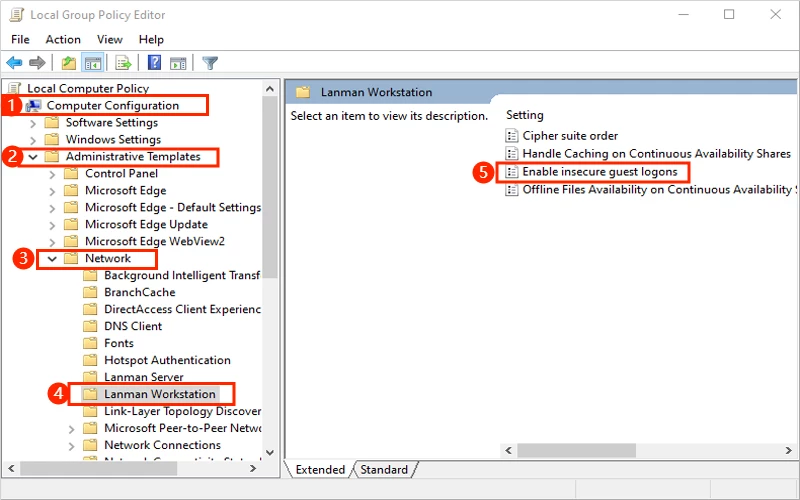This screenshot has height=500, width=800.
Task: Open the Help menu
Action: coord(151,39)
